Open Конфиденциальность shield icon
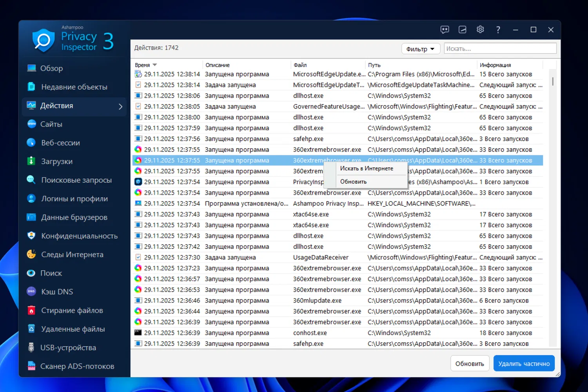The image size is (588, 392). pos(31,236)
